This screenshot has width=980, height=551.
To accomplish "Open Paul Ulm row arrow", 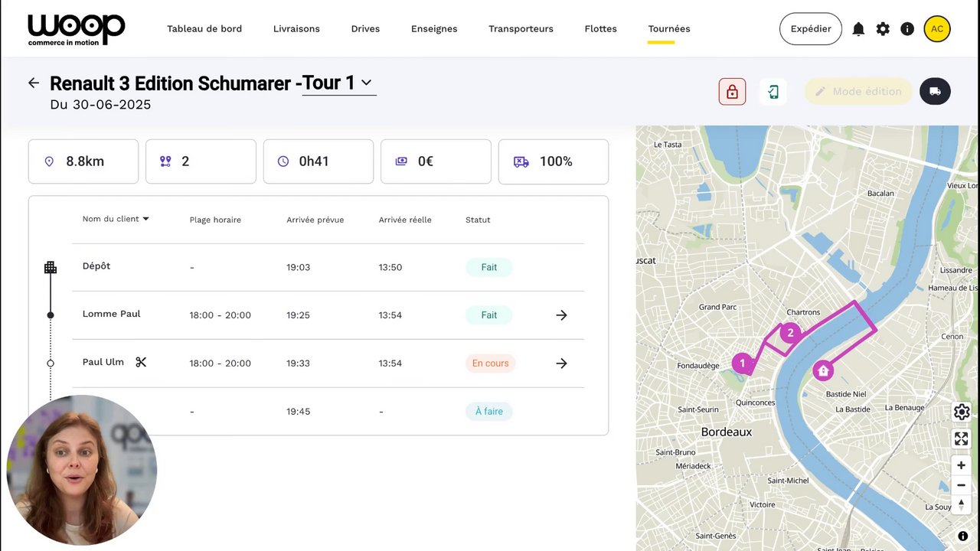I will click(x=561, y=364).
